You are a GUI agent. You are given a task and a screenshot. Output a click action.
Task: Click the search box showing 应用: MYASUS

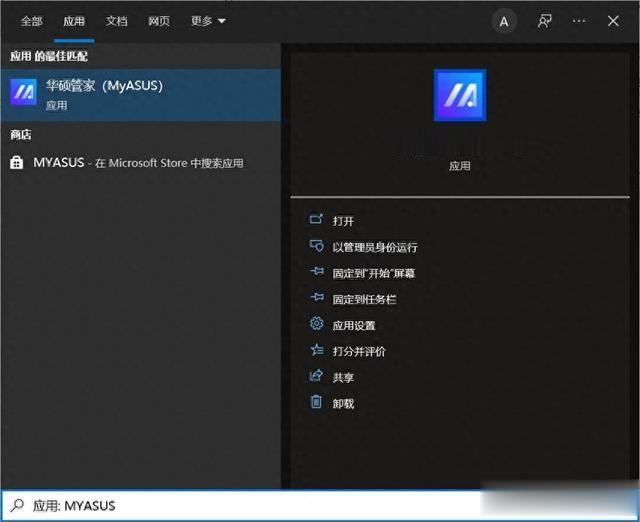pyautogui.click(x=320, y=505)
